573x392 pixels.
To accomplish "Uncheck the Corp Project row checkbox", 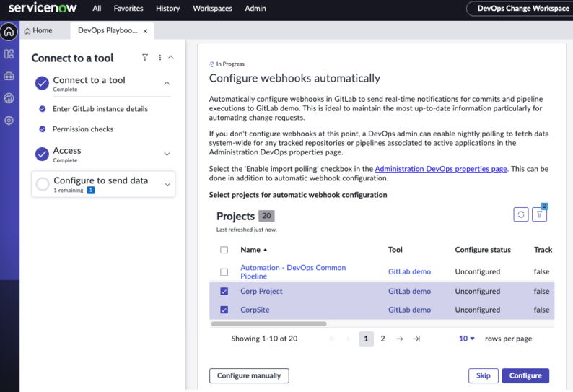I will (x=224, y=292).
